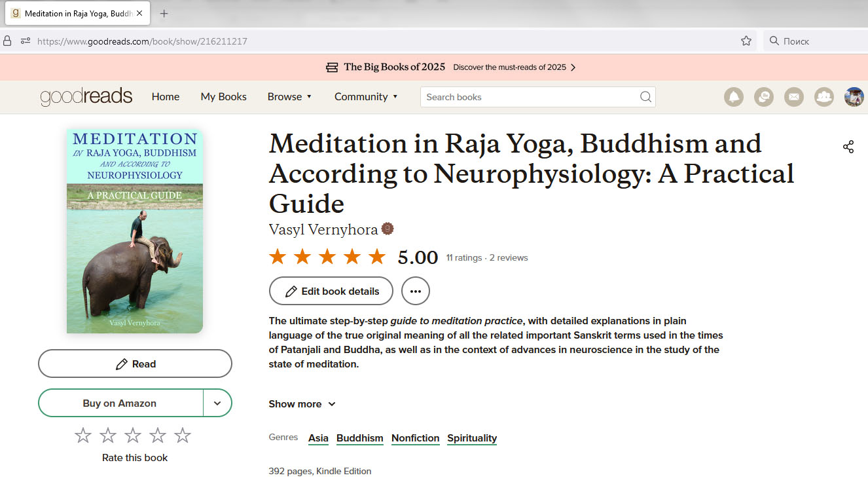Rate this book one star

(x=83, y=435)
